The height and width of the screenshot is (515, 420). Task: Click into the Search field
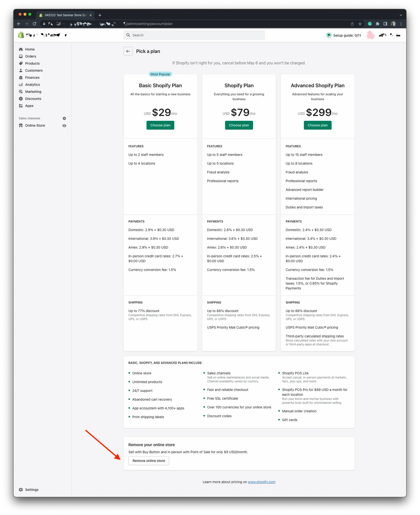[x=194, y=35]
